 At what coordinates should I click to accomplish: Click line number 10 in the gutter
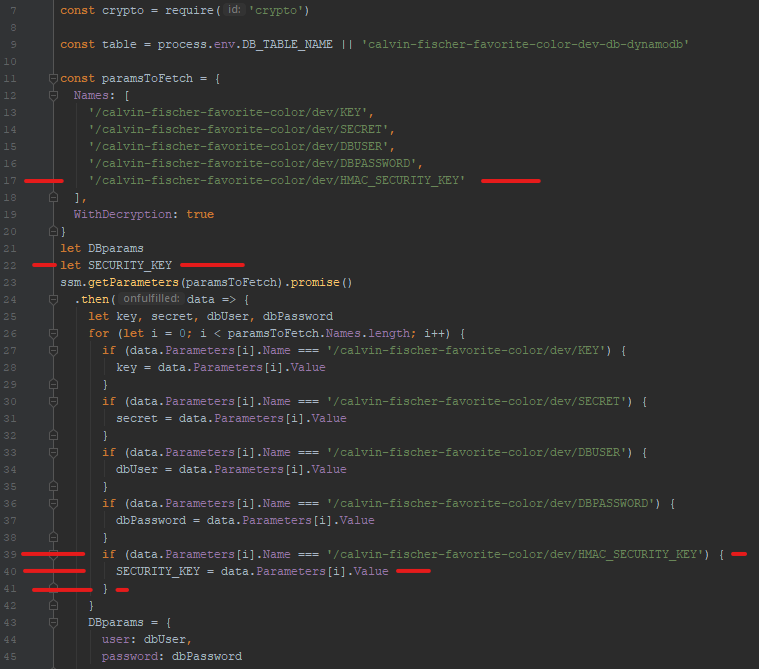10,61
